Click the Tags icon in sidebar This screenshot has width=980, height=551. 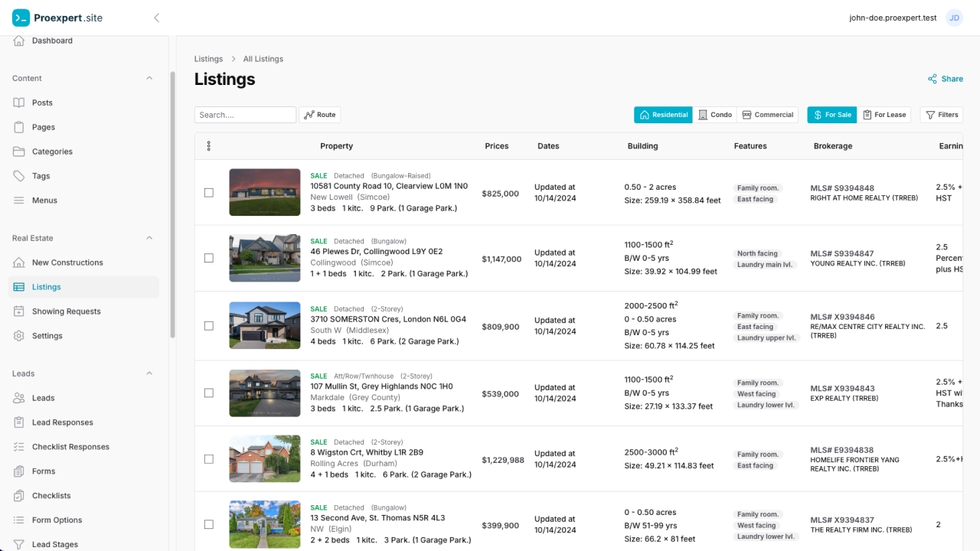click(19, 176)
